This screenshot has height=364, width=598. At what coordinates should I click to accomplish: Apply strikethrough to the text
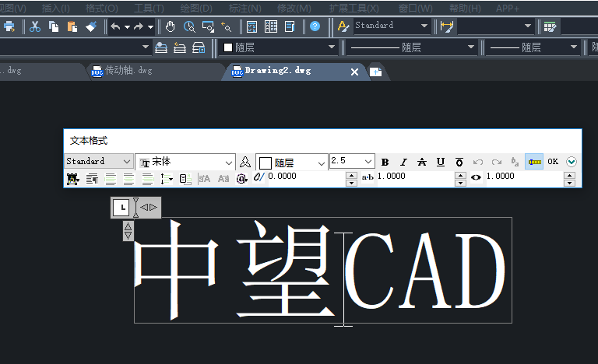pyautogui.click(x=422, y=162)
